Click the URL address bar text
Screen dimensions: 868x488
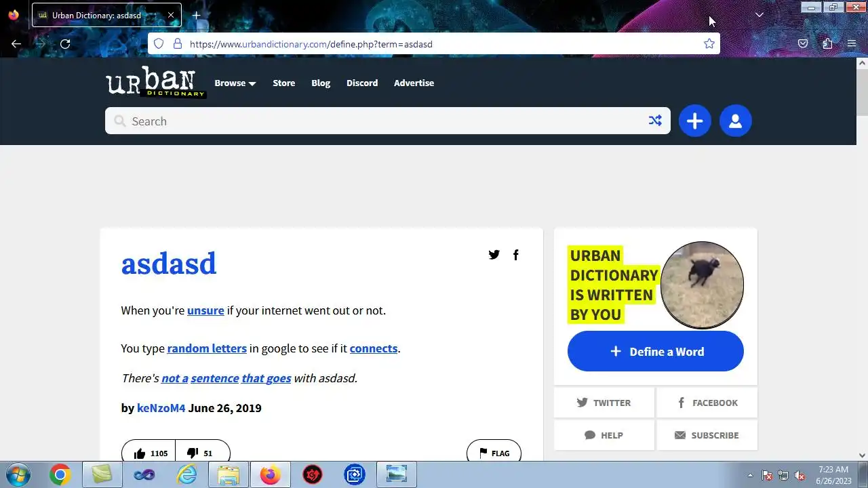[x=311, y=44]
